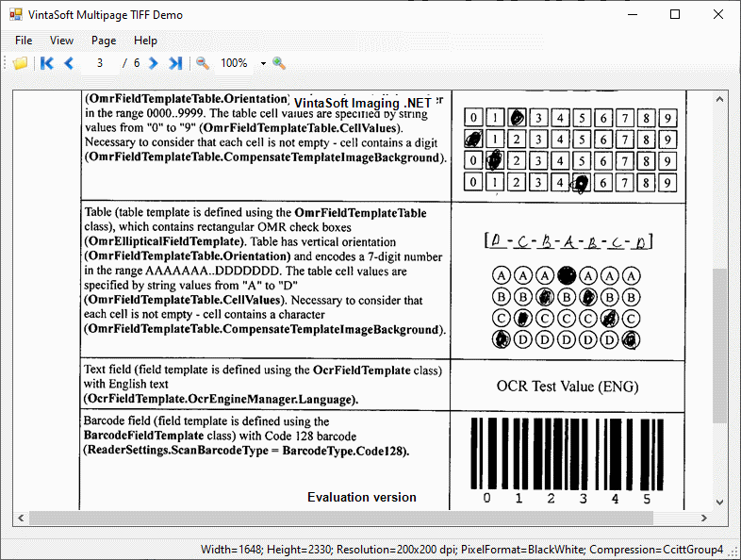The image size is (741, 560).
Task: Open the File menu
Action: click(24, 41)
